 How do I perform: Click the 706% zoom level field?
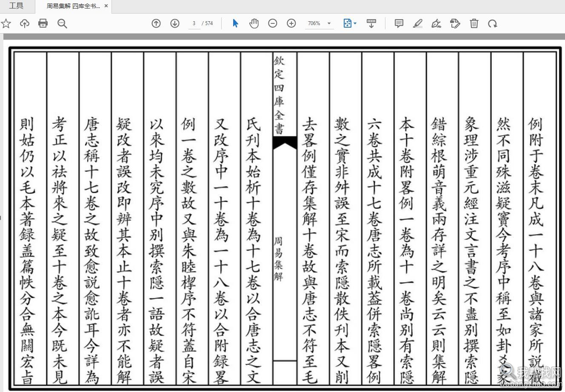pos(314,23)
